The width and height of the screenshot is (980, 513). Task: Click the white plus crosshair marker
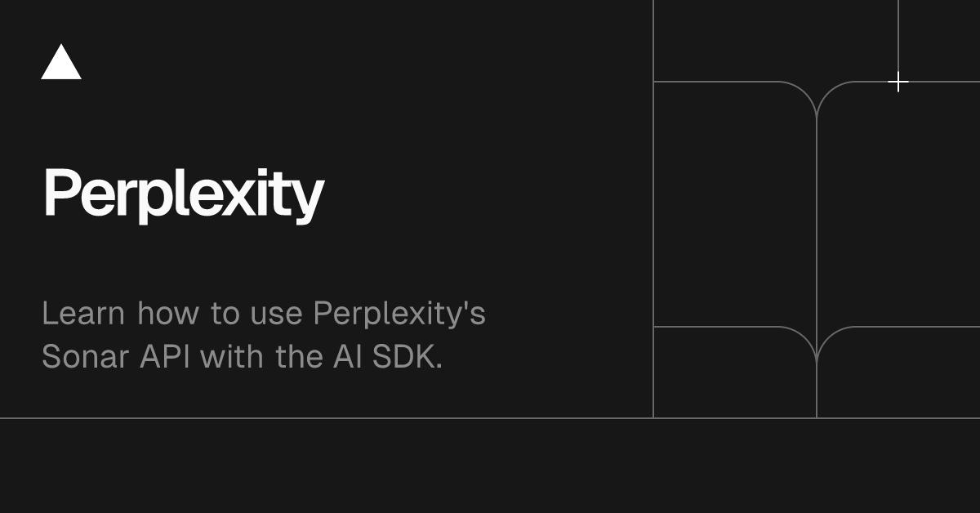(898, 82)
